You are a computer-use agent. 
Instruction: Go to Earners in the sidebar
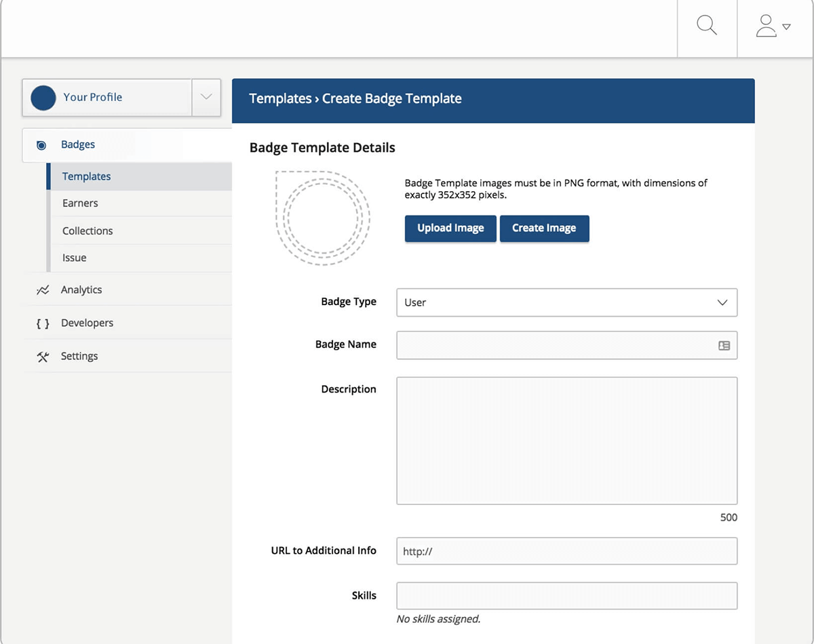pyautogui.click(x=80, y=203)
